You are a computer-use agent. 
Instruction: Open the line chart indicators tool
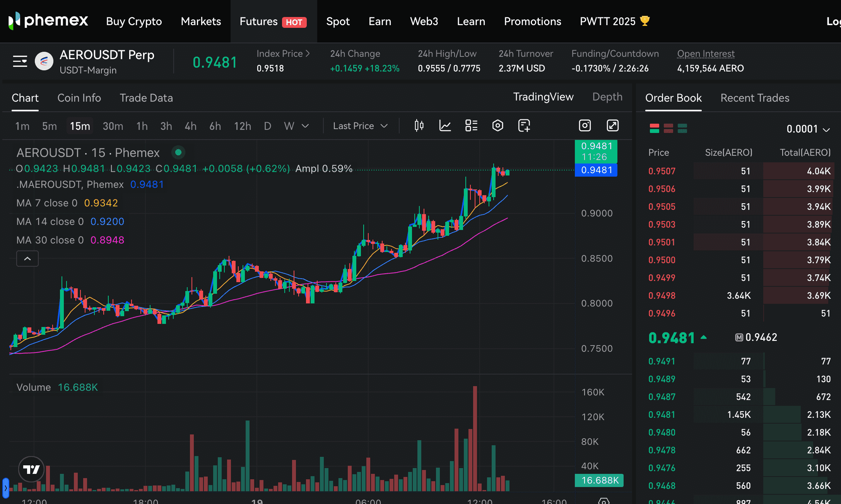[x=445, y=126]
